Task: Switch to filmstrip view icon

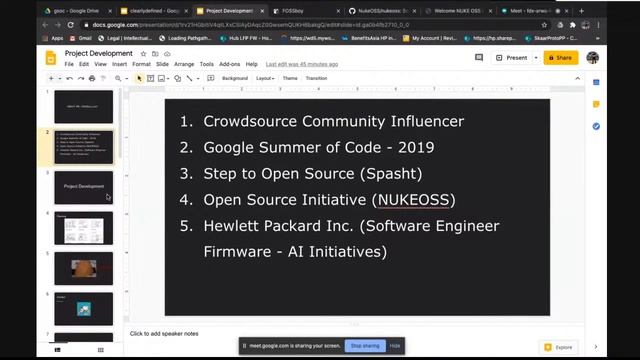Action: 58,350
